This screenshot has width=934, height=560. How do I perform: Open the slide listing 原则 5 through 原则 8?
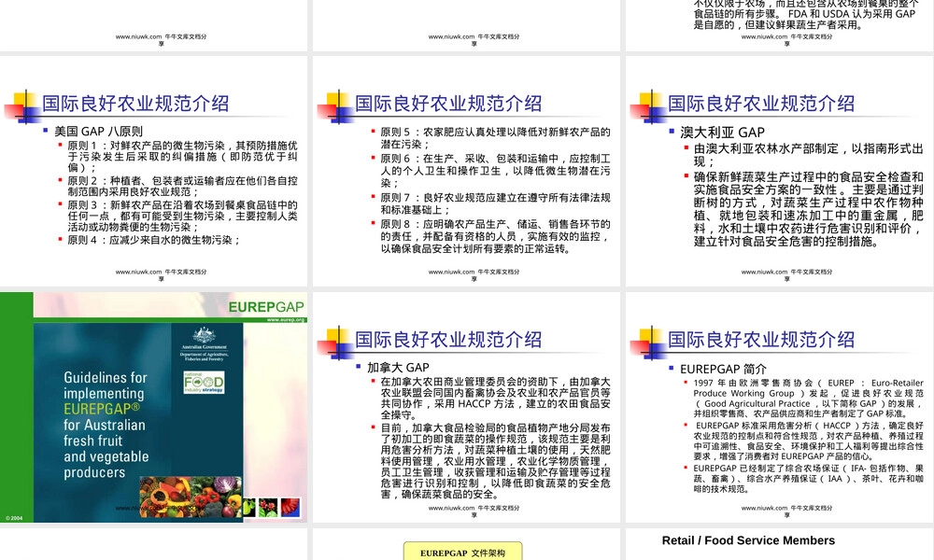coord(466,172)
